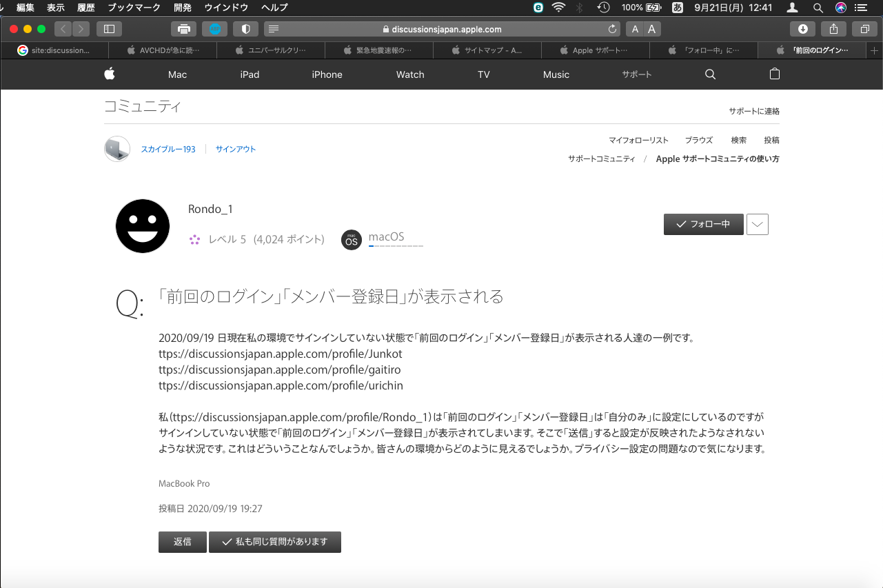
Task: Open the ブラウズ link
Action: pyautogui.click(x=699, y=140)
